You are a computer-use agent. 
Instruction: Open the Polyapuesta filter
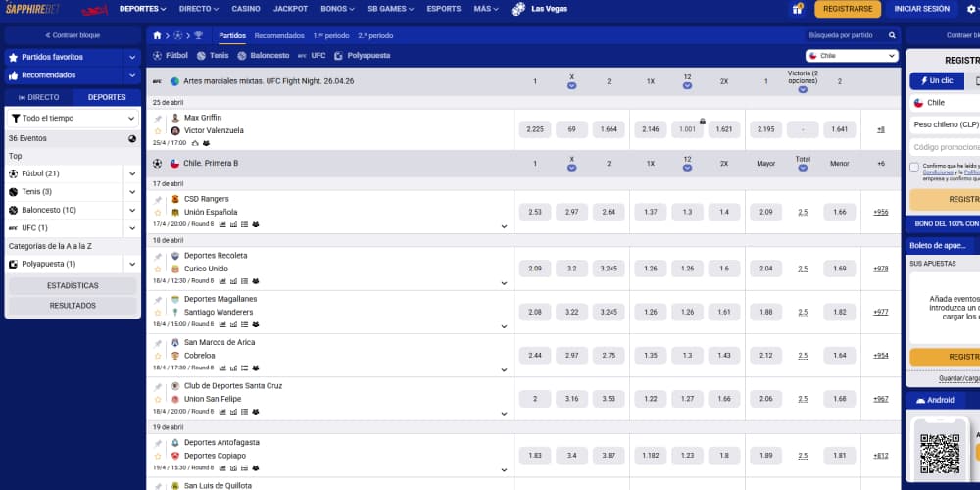click(363, 56)
